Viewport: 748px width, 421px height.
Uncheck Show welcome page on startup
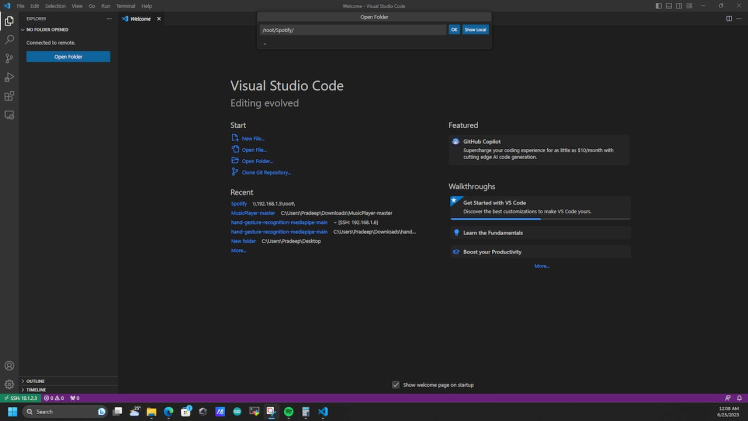point(396,384)
